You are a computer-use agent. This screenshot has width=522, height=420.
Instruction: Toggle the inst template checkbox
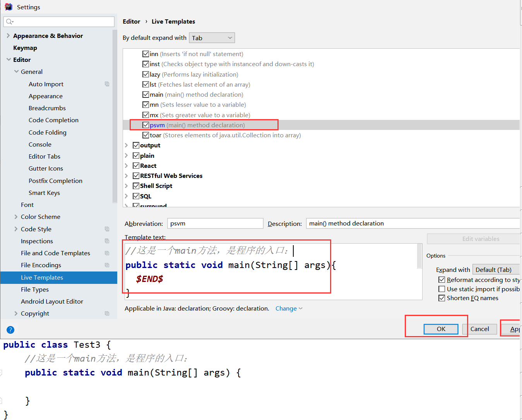[x=146, y=64]
